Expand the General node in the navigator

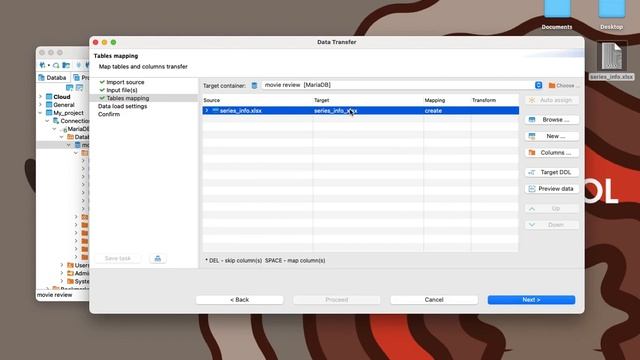[x=40, y=105]
